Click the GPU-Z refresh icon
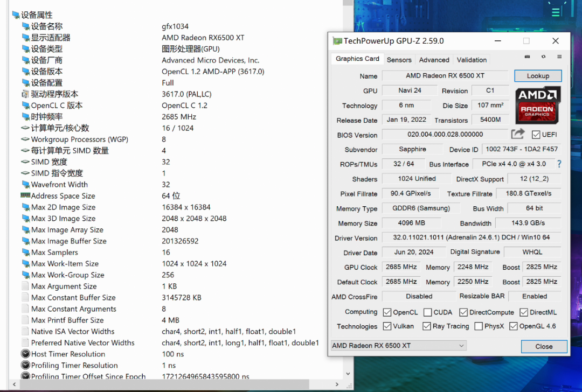The image size is (582, 392). point(543,57)
